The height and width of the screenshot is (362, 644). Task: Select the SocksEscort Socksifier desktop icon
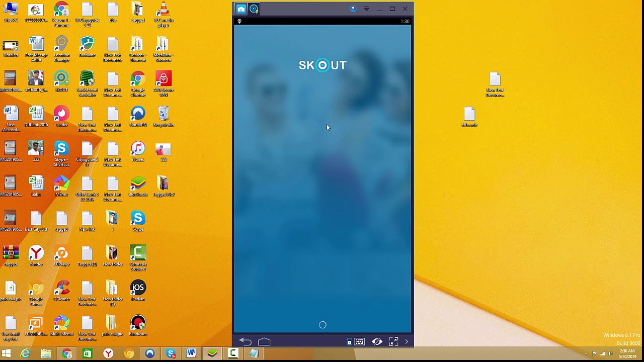click(x=87, y=84)
